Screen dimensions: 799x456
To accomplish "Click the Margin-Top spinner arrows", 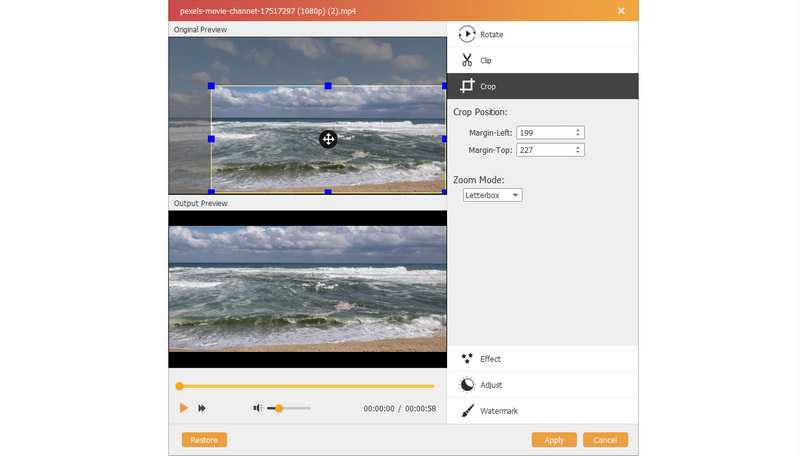I will coord(578,150).
